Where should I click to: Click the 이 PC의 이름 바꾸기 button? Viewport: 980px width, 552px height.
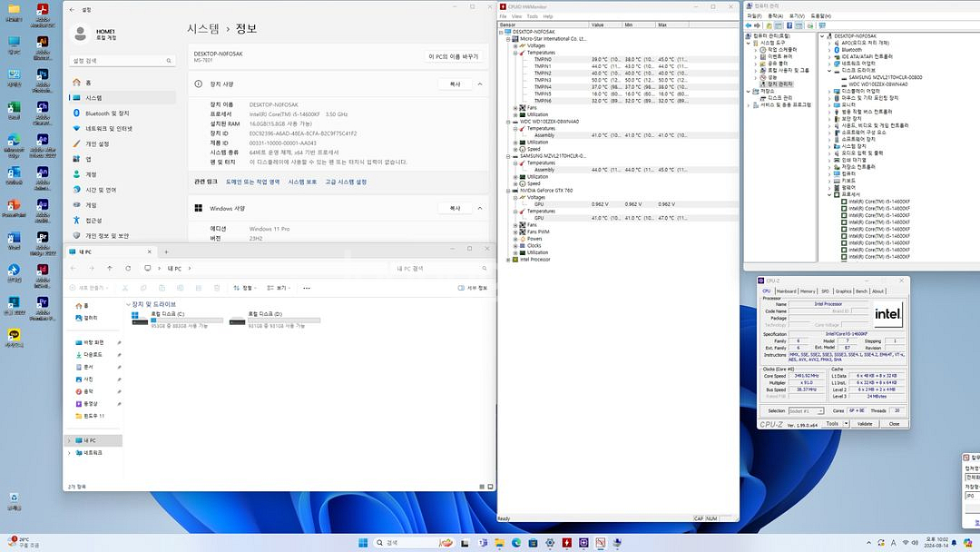point(453,56)
